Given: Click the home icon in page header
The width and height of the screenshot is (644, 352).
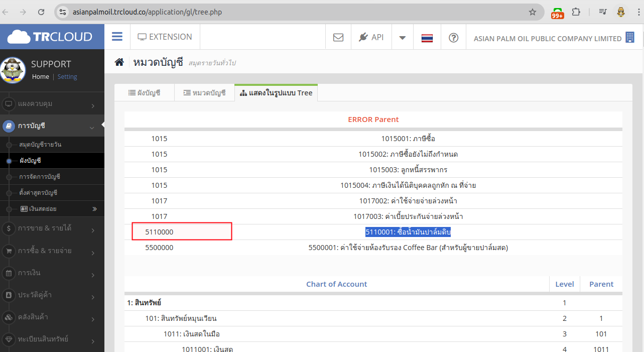Looking at the screenshot, I should [x=119, y=62].
